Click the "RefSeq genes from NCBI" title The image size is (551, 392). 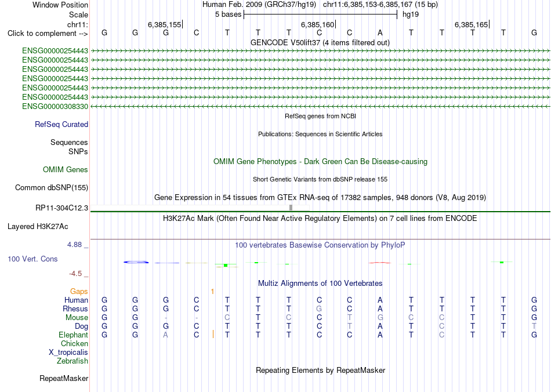321,116
